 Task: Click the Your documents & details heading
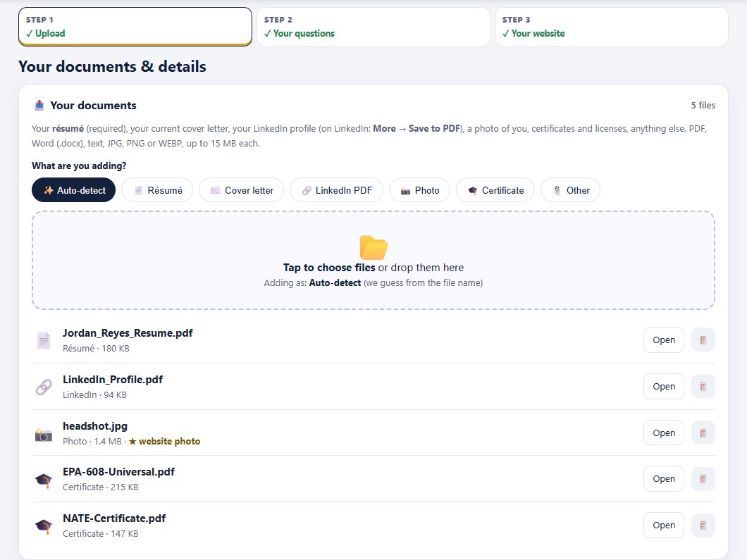[x=113, y=66]
